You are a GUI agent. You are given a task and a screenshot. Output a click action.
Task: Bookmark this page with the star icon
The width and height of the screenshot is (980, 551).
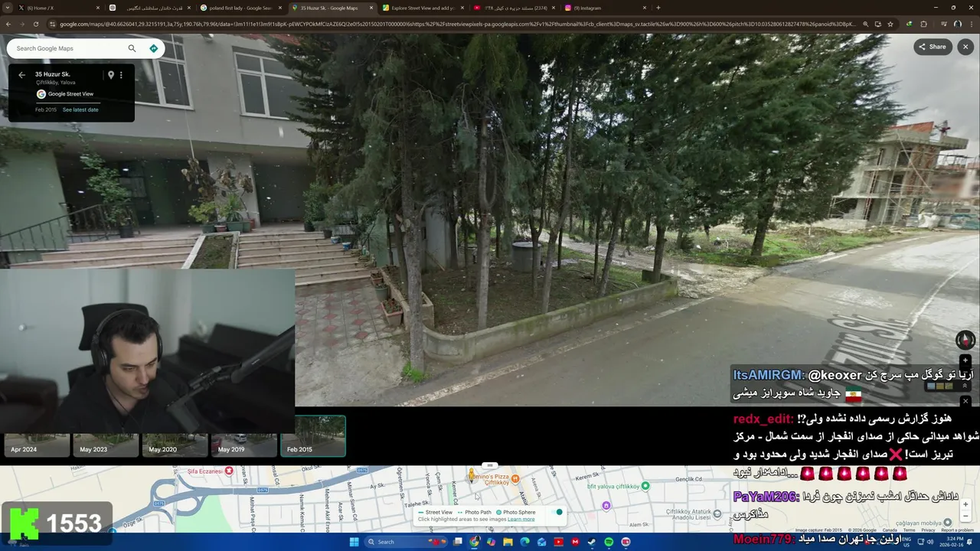[x=890, y=24]
